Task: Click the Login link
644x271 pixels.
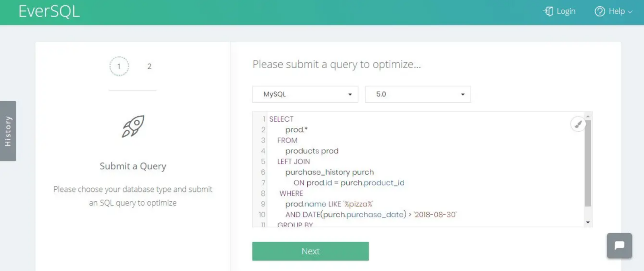Action: pyautogui.click(x=566, y=11)
